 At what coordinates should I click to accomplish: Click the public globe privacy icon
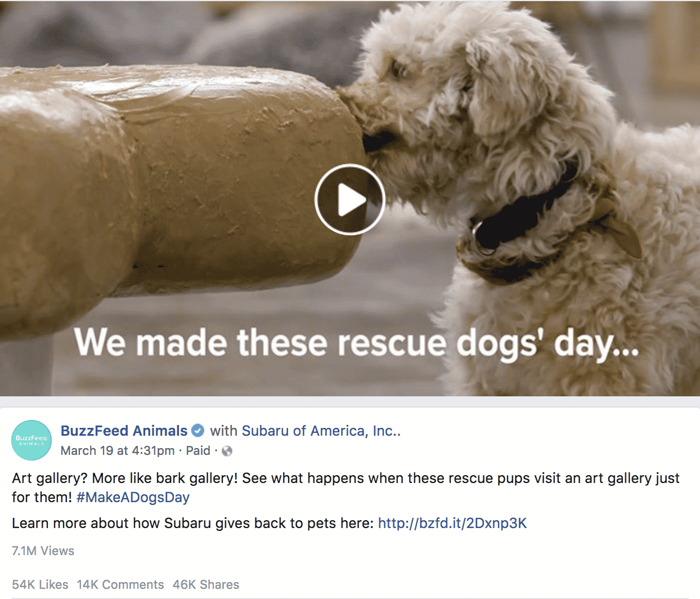(227, 451)
